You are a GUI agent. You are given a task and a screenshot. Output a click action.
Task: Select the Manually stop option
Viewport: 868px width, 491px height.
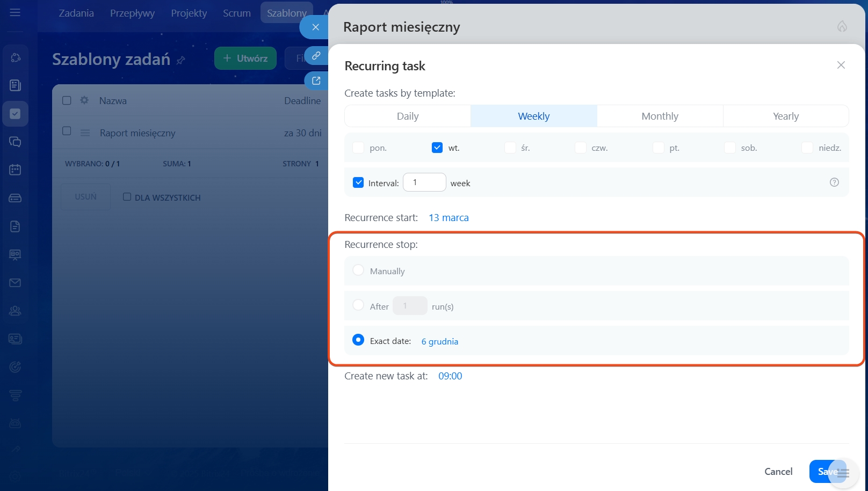pos(358,270)
